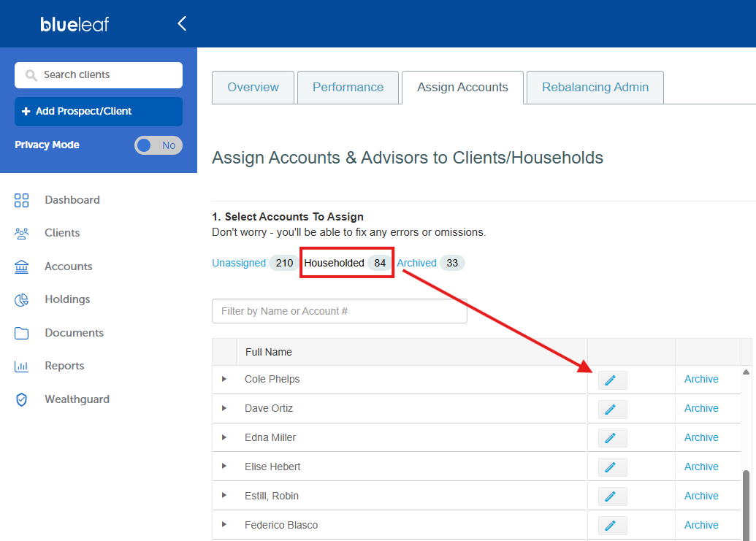Click the Search clients field
The width and height of the screenshot is (756, 541).
99,75
